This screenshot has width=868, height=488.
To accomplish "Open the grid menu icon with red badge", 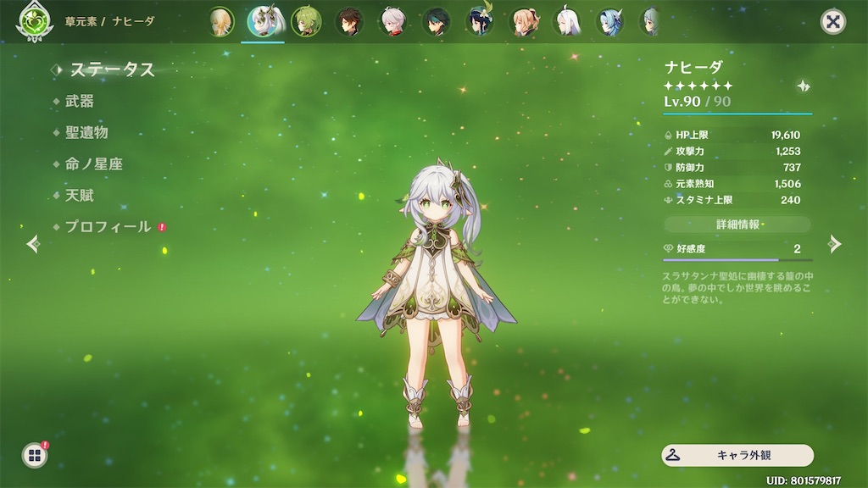I will tap(35, 455).
